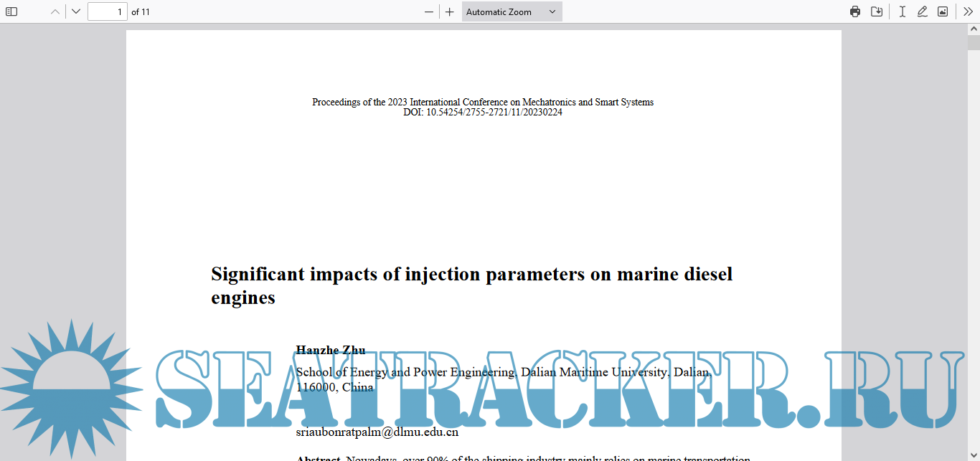The height and width of the screenshot is (461, 980).
Task: Choose the add image tool
Action: (x=943, y=11)
